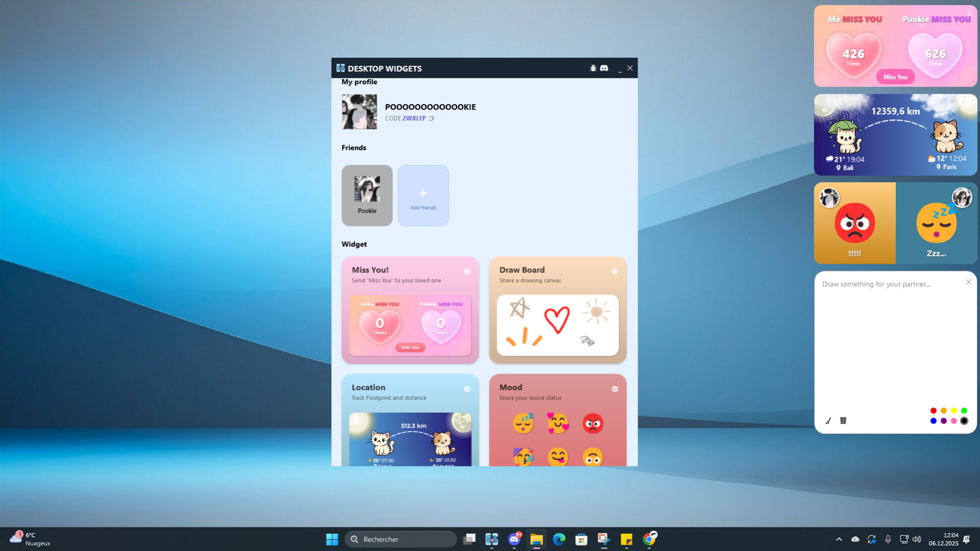Open the Discord icon in the title bar
The height and width of the screenshot is (551, 980).
604,68
